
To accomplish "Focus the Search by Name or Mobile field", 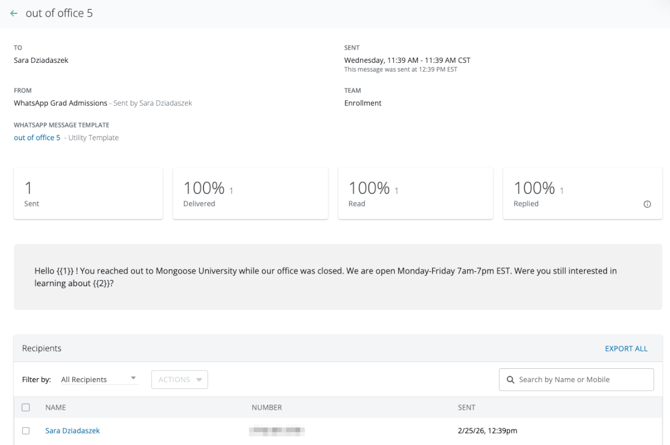I will click(x=583, y=380).
